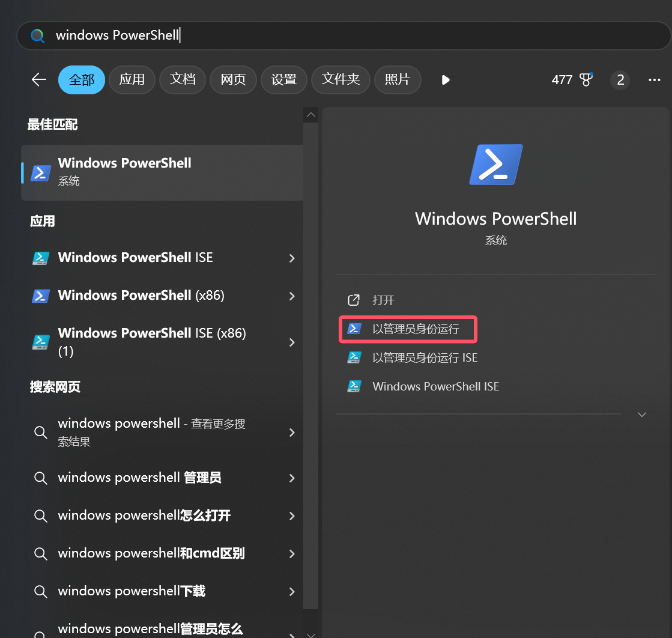Screen dimensions: 672x638
Task: Click the Windows PowerShell (x86) app icon
Action: pos(41,296)
